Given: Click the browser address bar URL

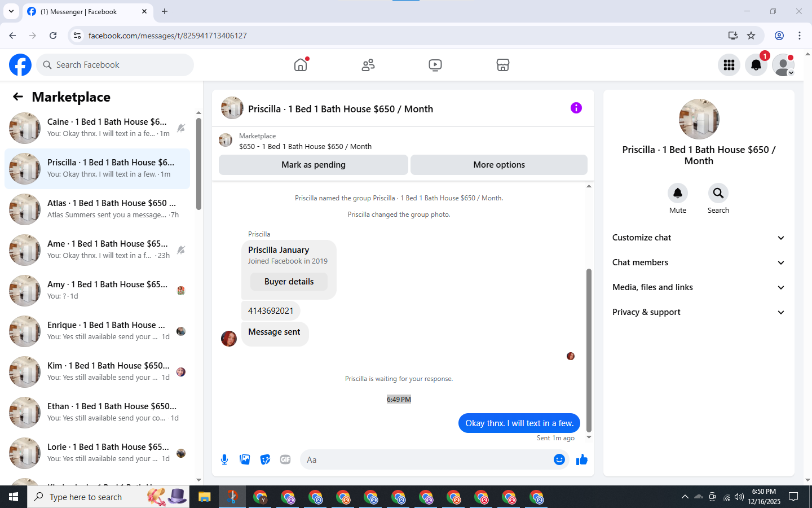Looking at the screenshot, I should [167, 36].
